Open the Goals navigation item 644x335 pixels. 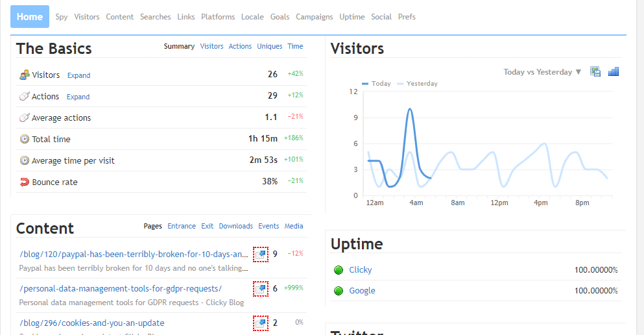[280, 17]
